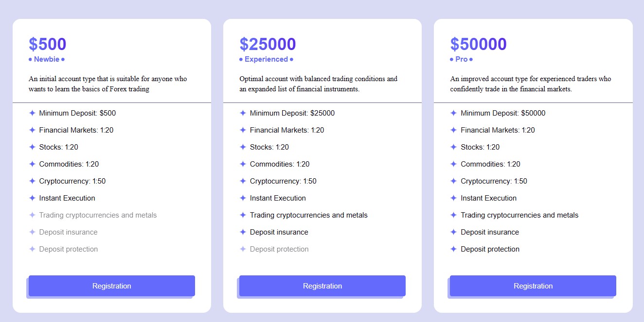Click faded star beside Experienced Deposit protection
644x322 pixels.
point(243,249)
